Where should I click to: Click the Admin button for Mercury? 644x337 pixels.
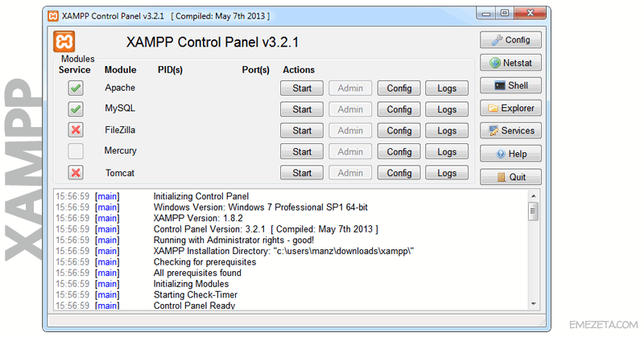pos(350,152)
